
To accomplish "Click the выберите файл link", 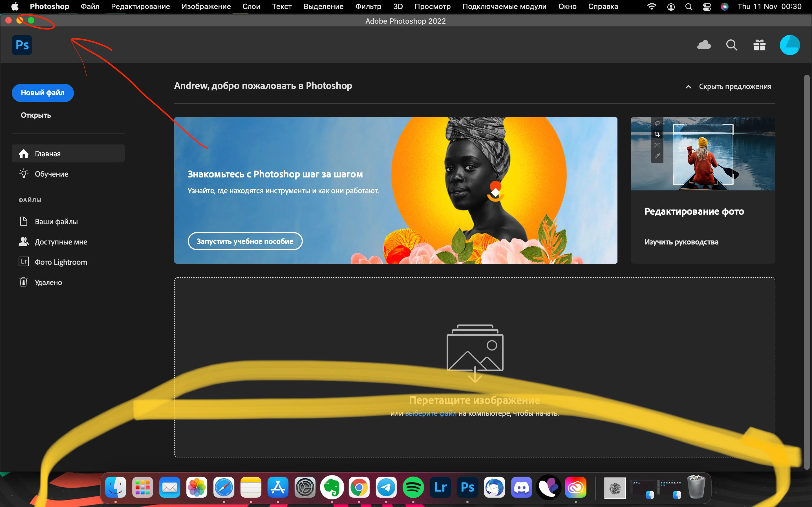I will 431,413.
